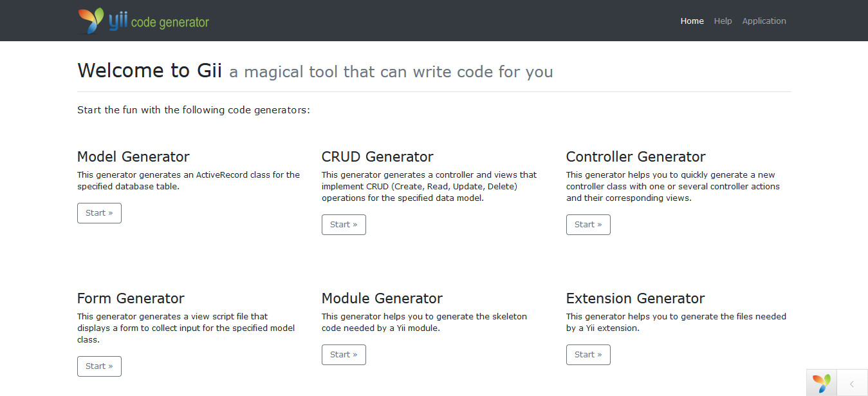Select the CRUD Generator heading
This screenshot has width=868, height=396.
coord(378,156)
